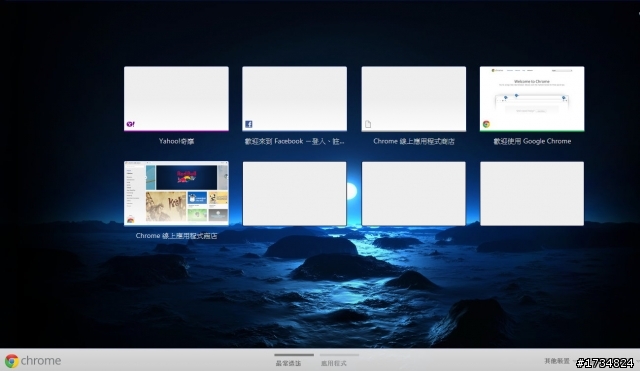Click the Chrome logo in the bottom bar
The image size is (640, 371).
click(12, 361)
